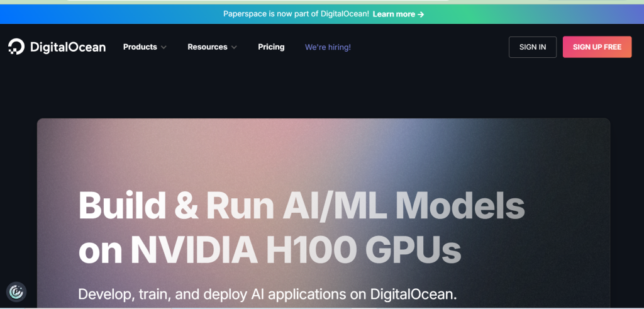Expand the Resources chevron arrow

pos(234,47)
